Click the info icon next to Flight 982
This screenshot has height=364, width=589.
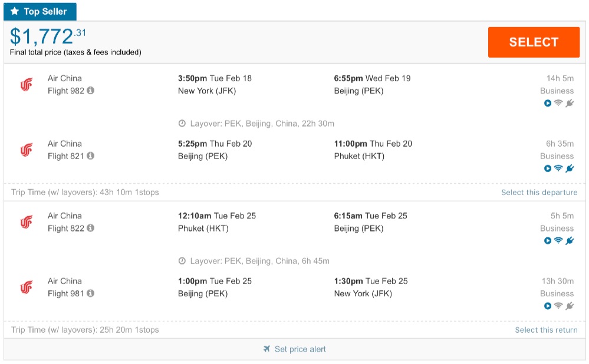pyautogui.click(x=91, y=91)
